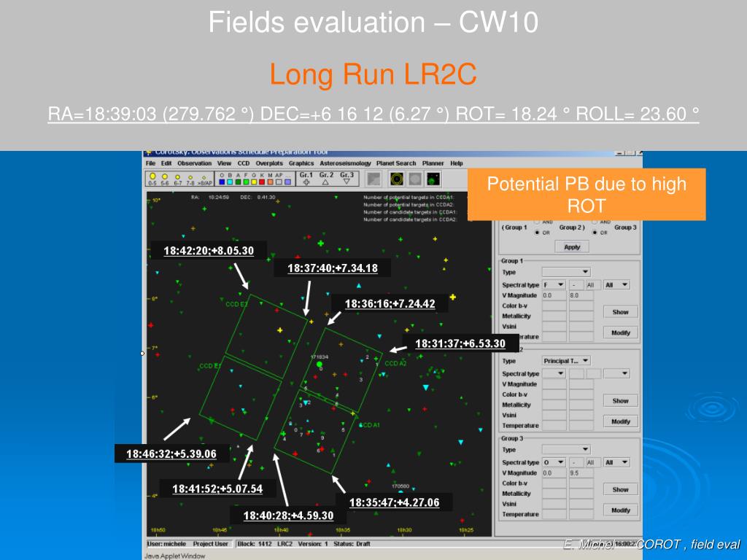The width and height of the screenshot is (747, 560).
Task: Click the gray disc toolbar icon
Action: [x=415, y=179]
